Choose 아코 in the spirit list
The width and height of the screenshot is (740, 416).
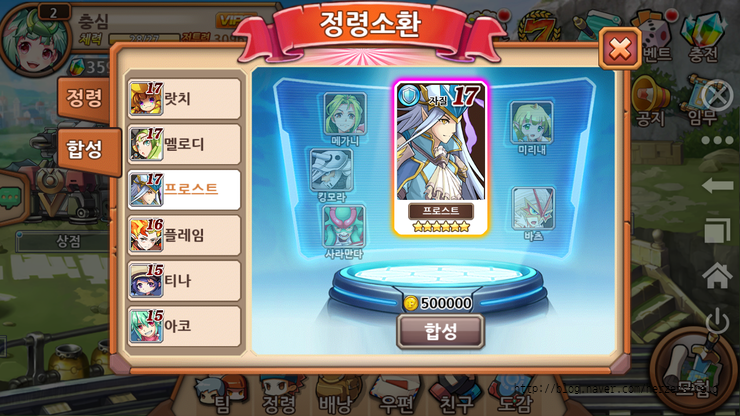[184, 326]
